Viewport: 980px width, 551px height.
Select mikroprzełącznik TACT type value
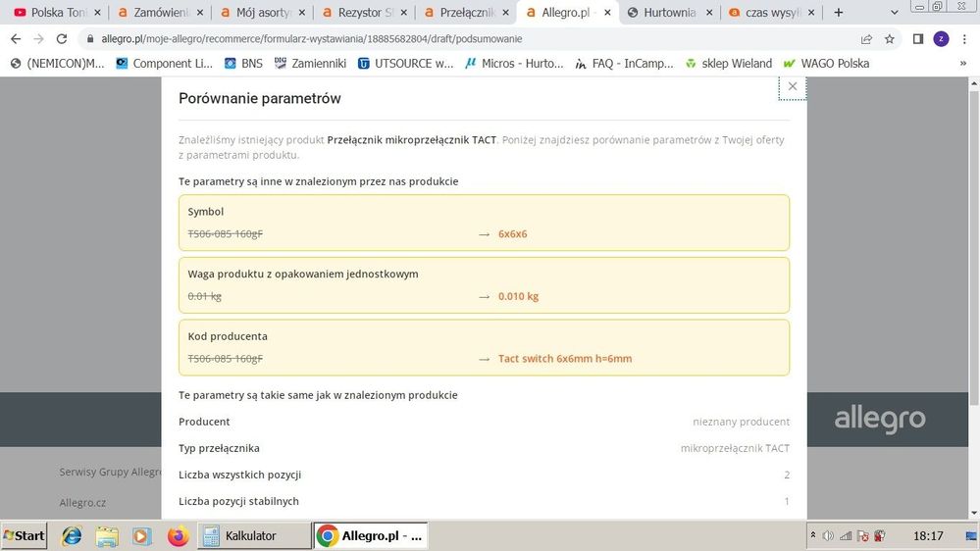point(735,448)
